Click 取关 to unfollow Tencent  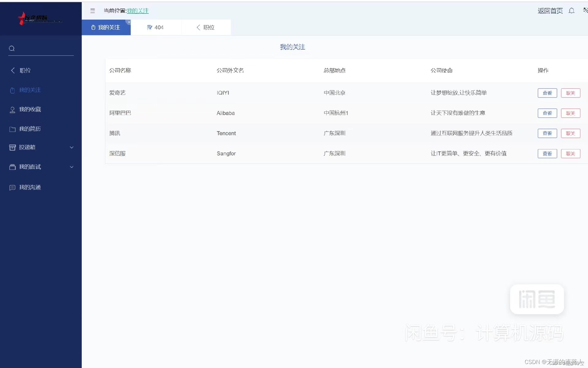[x=570, y=133]
